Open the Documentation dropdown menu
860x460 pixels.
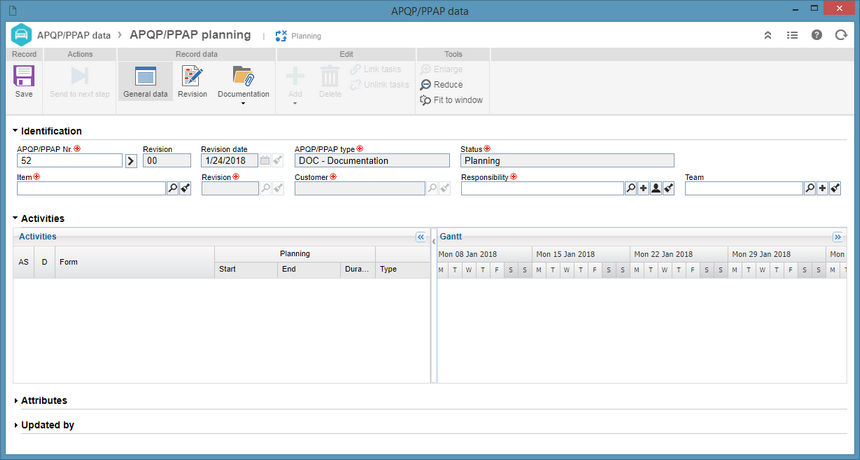[x=243, y=84]
